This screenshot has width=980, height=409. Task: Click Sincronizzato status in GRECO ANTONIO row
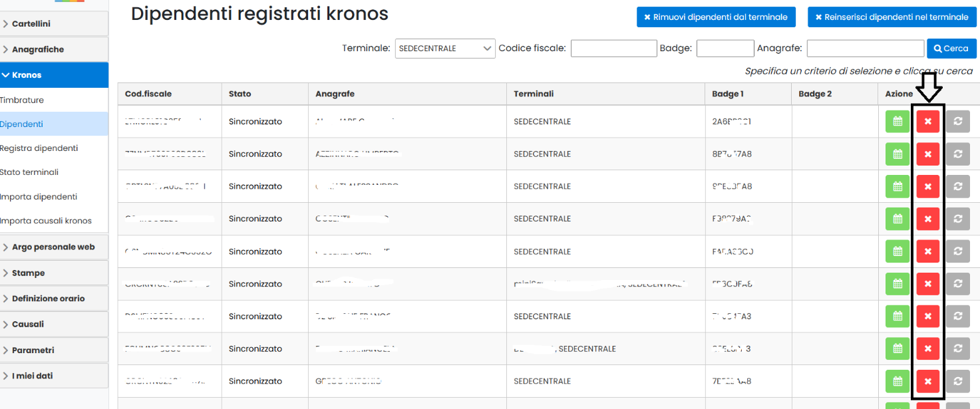click(x=255, y=381)
